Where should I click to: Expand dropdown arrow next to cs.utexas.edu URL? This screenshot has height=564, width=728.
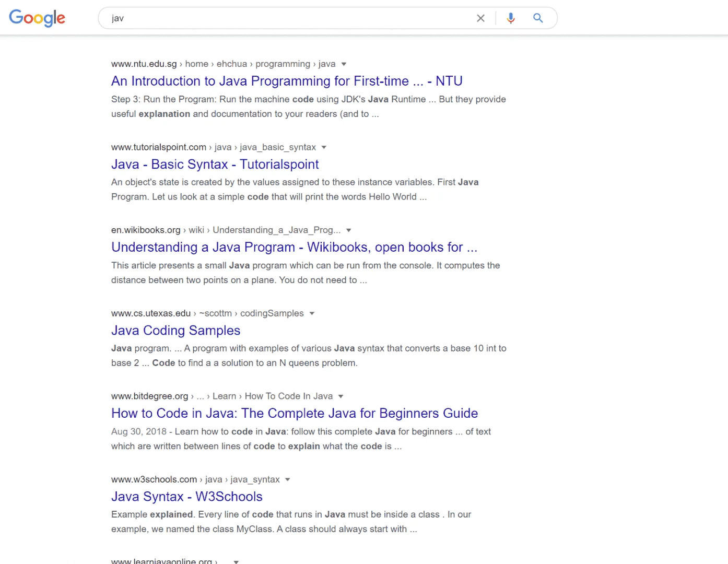(312, 313)
